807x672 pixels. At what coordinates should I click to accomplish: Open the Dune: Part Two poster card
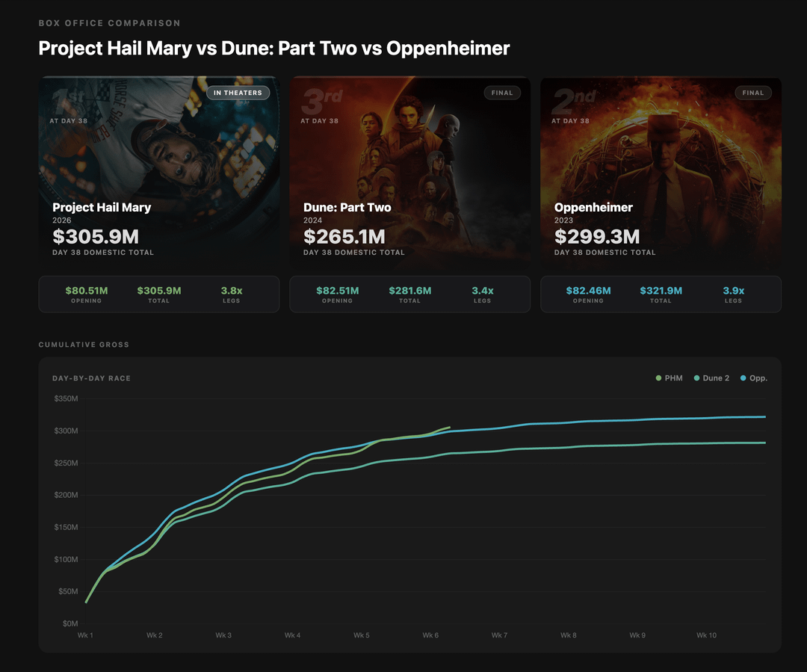click(410, 172)
